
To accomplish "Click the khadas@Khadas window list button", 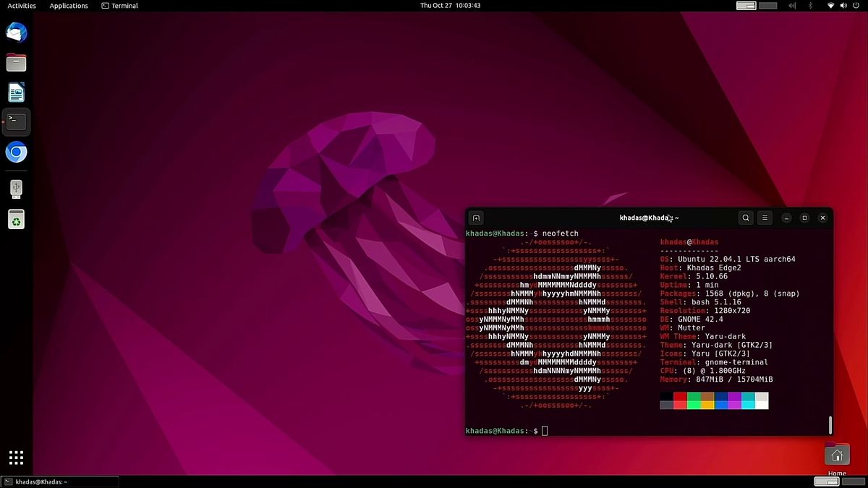I will 59,481.
